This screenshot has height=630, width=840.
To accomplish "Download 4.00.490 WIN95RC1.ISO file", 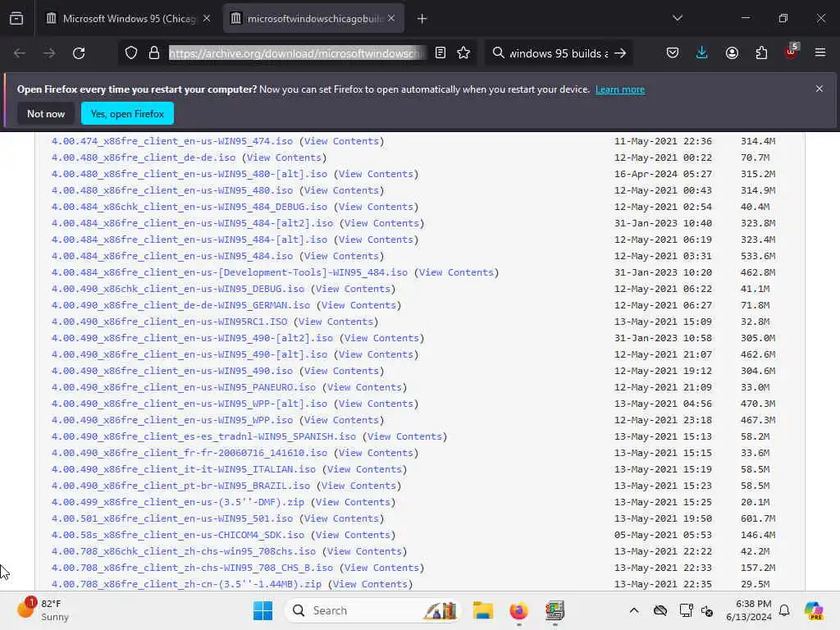I will [x=169, y=322].
